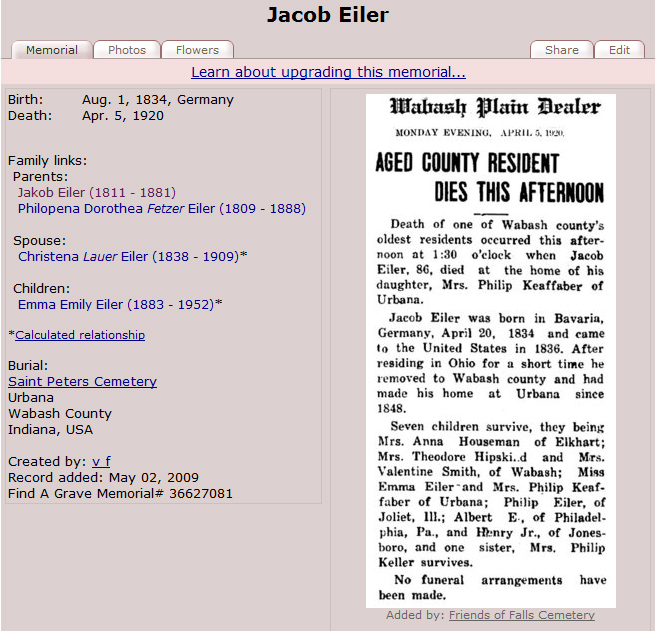
Task: Select the 'Burial:' label
Action: (x=28, y=365)
